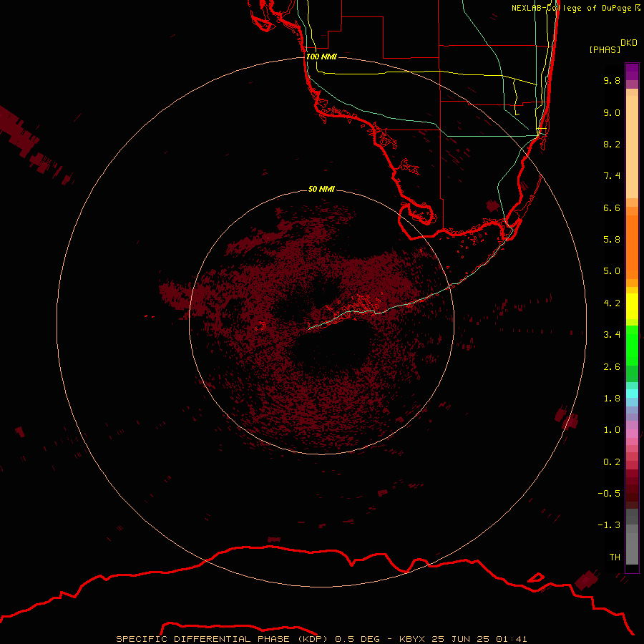
Task: Click the 100 NMI range ring label
Action: pyautogui.click(x=321, y=57)
